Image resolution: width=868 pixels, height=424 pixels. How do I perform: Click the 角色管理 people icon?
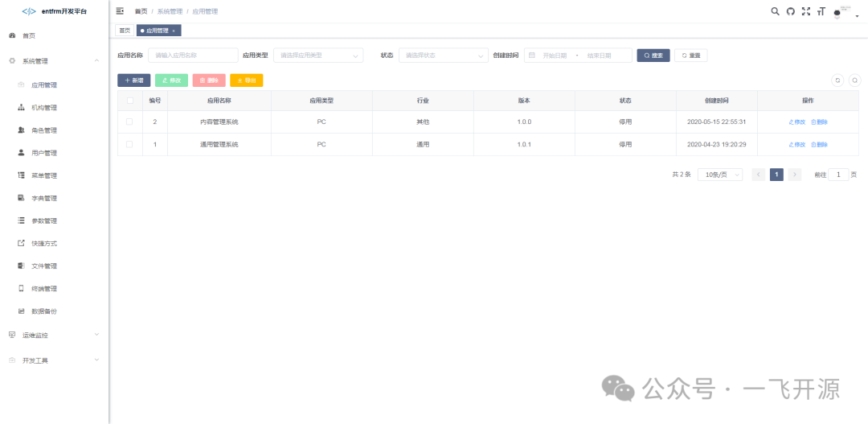21,130
